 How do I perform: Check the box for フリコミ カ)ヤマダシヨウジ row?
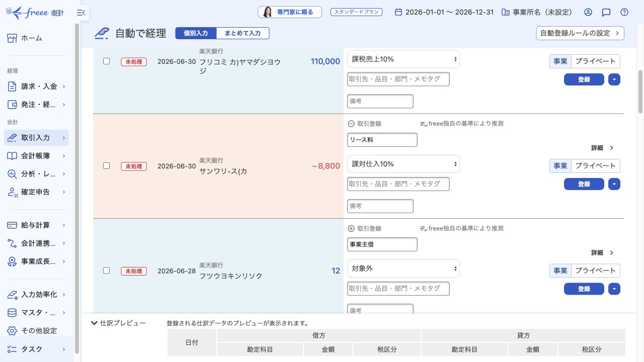coord(106,61)
